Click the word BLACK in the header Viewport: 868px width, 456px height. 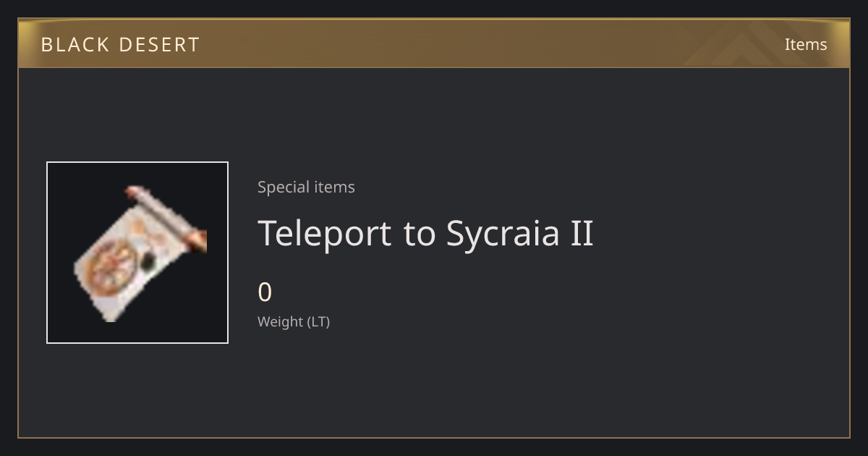75,45
